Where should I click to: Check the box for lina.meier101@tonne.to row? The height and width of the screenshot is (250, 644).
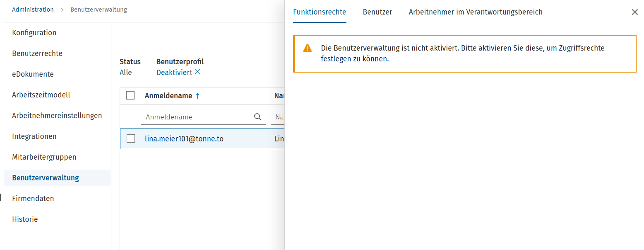[x=131, y=138]
